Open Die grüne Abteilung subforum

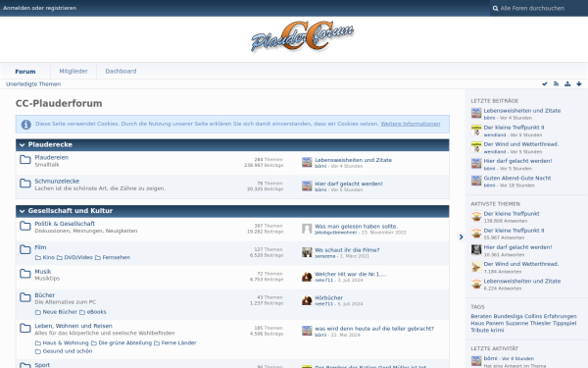124,343
